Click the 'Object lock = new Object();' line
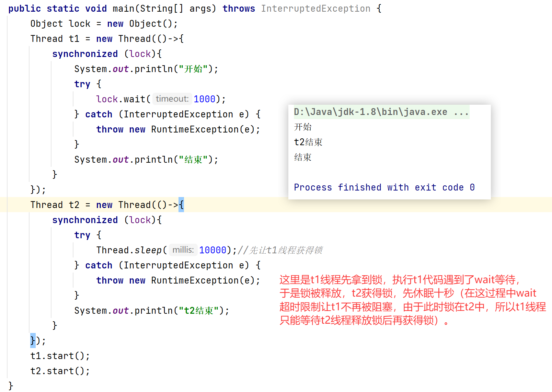Screen dimensions: 552x392 [x=104, y=24]
